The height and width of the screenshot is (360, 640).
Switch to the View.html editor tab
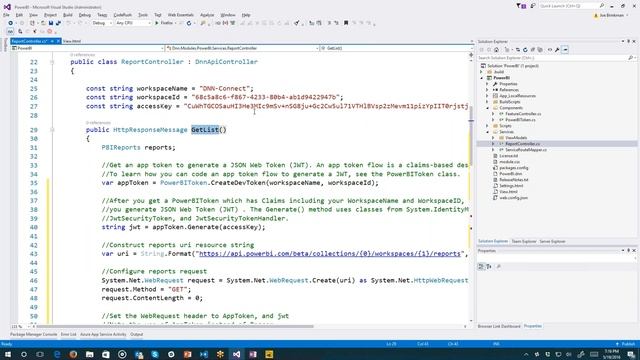[72, 41]
